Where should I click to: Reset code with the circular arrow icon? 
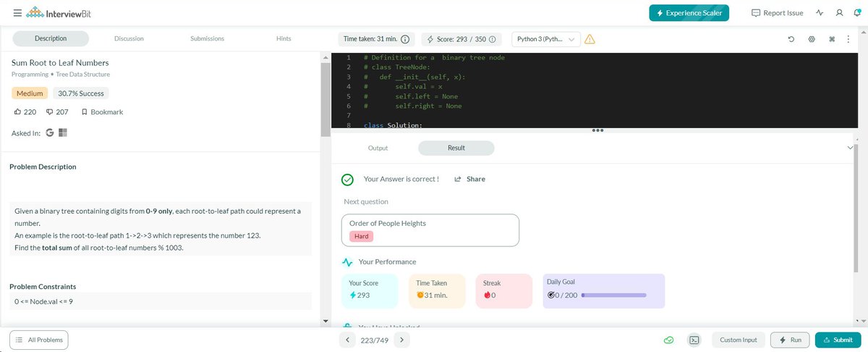point(792,39)
